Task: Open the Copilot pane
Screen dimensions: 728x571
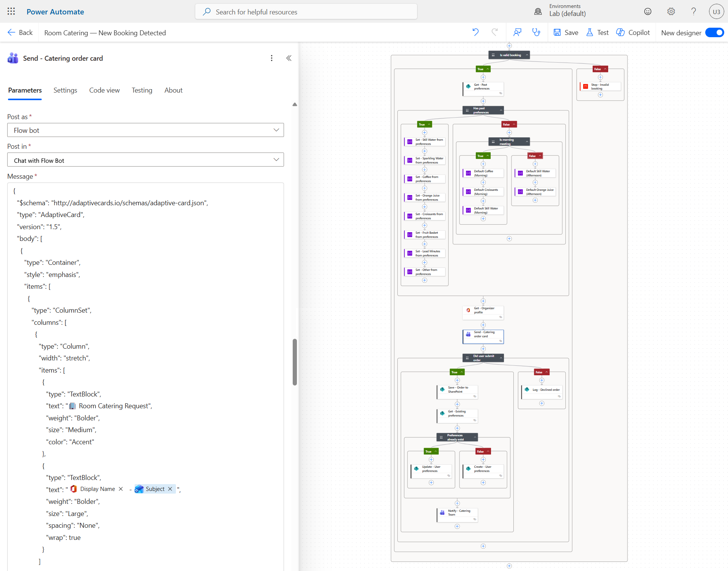Action: click(x=633, y=33)
